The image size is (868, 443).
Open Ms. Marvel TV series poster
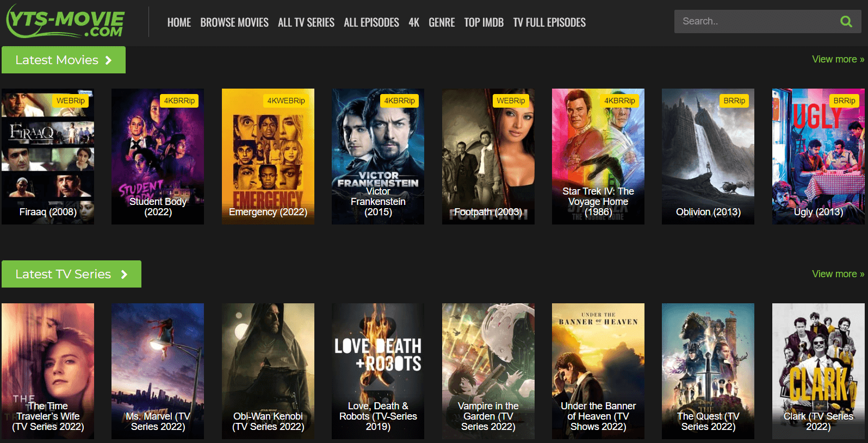[158, 371]
